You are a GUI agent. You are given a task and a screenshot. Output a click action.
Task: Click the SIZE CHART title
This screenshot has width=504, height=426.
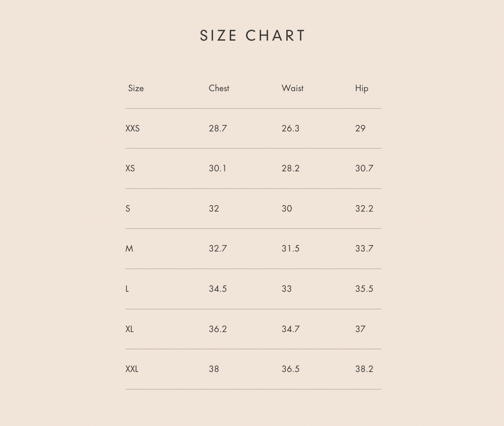252,36
